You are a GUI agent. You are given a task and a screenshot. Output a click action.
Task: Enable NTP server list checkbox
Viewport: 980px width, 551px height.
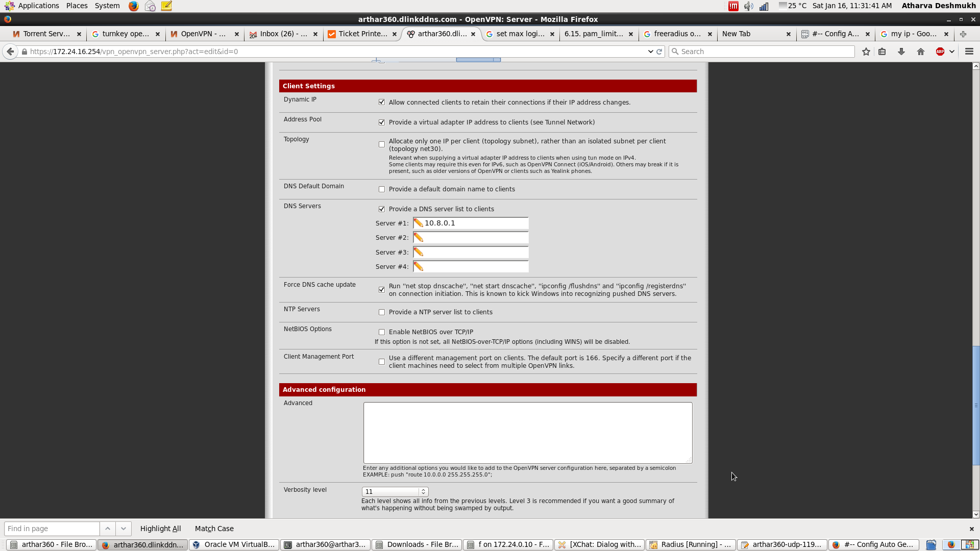382,312
